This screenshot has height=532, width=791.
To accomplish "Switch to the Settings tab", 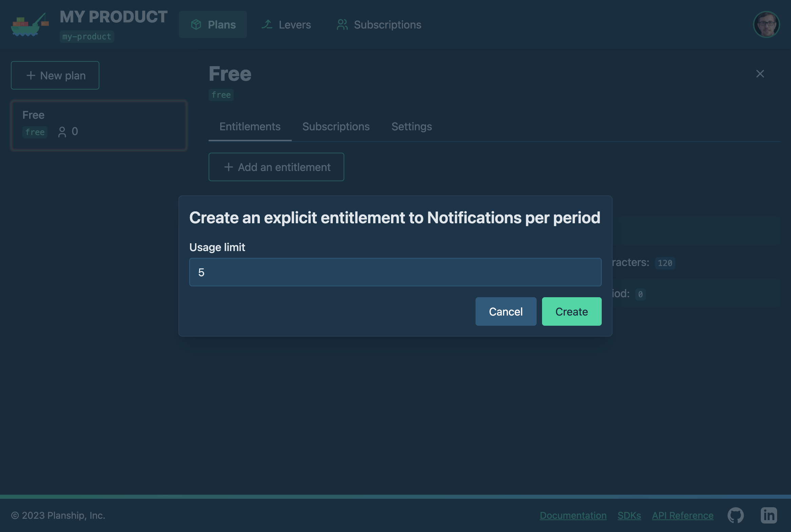I will pos(412,126).
